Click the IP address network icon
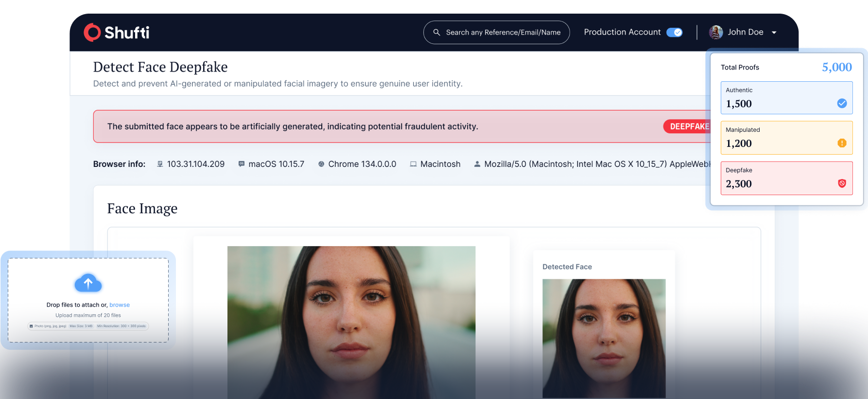 [160, 164]
